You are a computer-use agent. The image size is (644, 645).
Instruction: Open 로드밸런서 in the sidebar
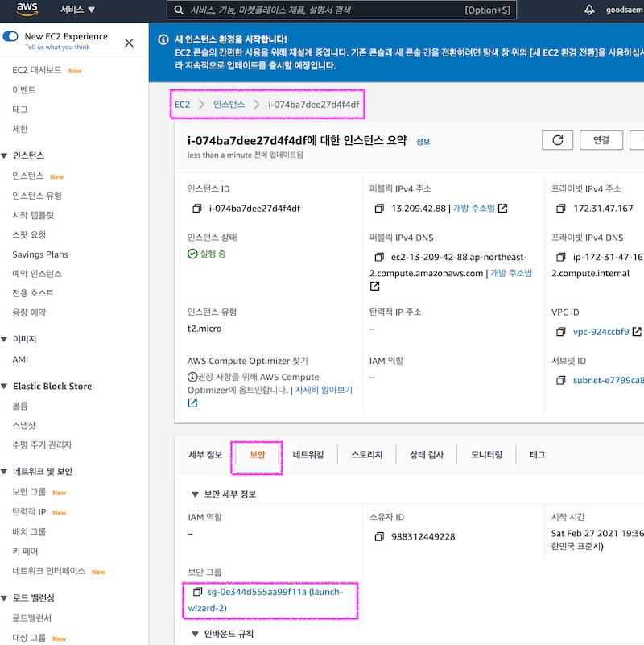click(31, 618)
